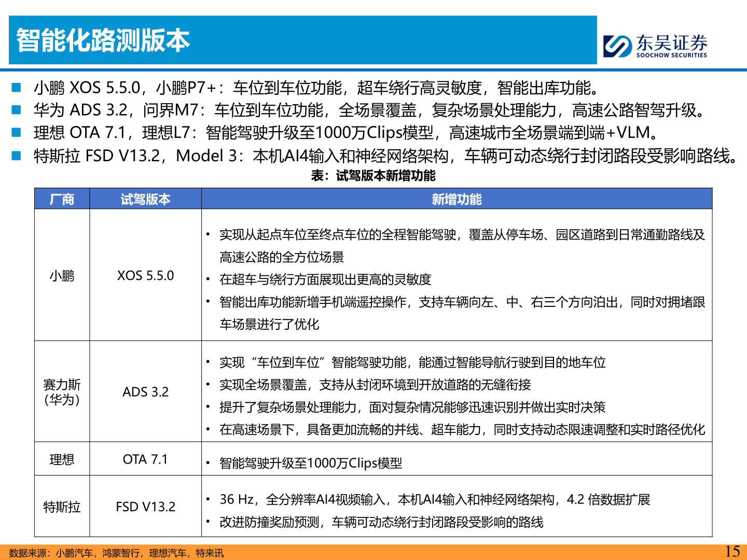The height and width of the screenshot is (560, 747).
Task: Expand the ADS 3.2 version cell
Action: 146,393
